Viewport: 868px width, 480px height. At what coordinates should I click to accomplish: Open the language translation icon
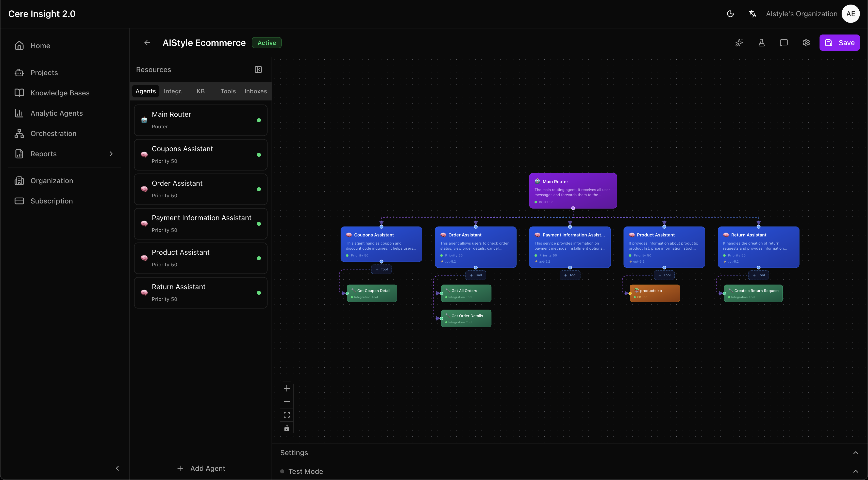pos(753,14)
